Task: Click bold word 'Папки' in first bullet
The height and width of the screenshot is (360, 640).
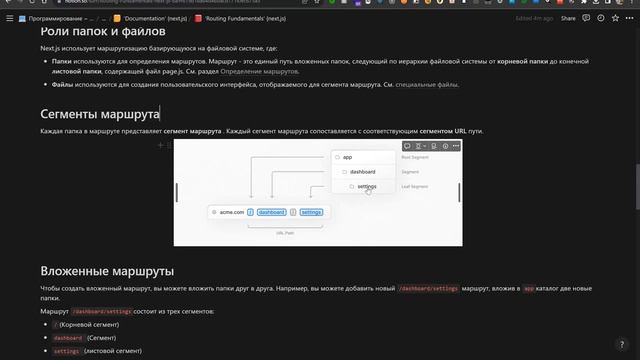Action: 62,61
